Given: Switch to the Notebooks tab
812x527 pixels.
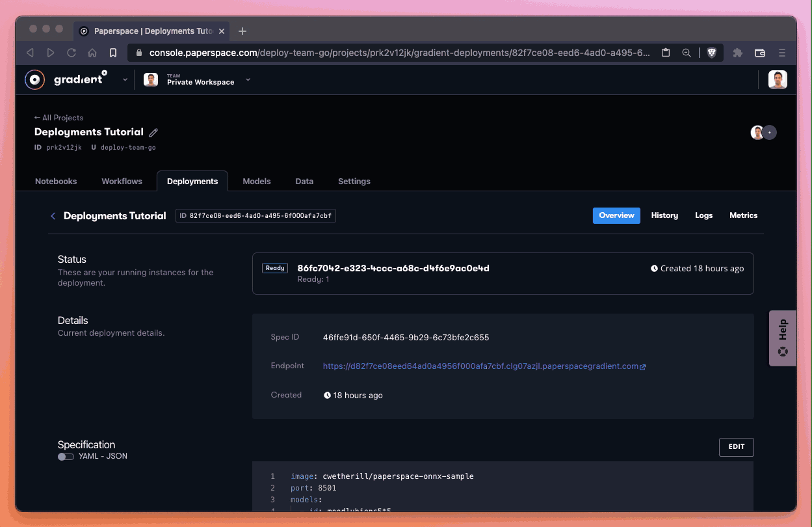Looking at the screenshot, I should click(x=56, y=181).
